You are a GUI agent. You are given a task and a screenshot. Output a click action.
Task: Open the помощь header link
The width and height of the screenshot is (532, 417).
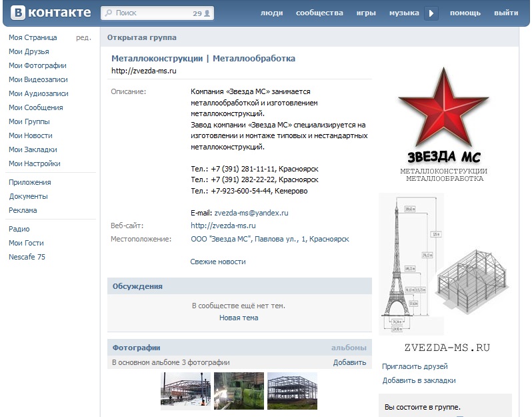465,13
